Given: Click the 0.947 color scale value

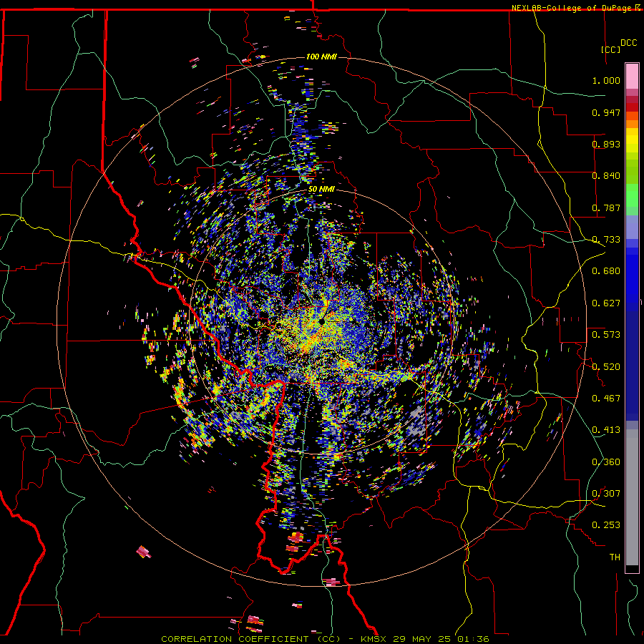Looking at the screenshot, I should pyautogui.click(x=606, y=112).
